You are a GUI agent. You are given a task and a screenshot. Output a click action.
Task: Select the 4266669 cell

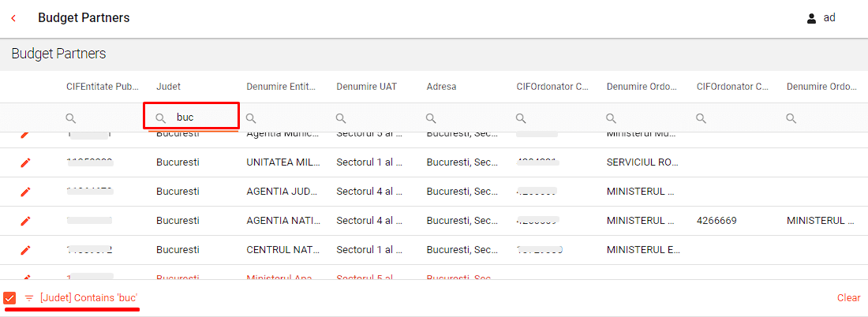[716, 221]
